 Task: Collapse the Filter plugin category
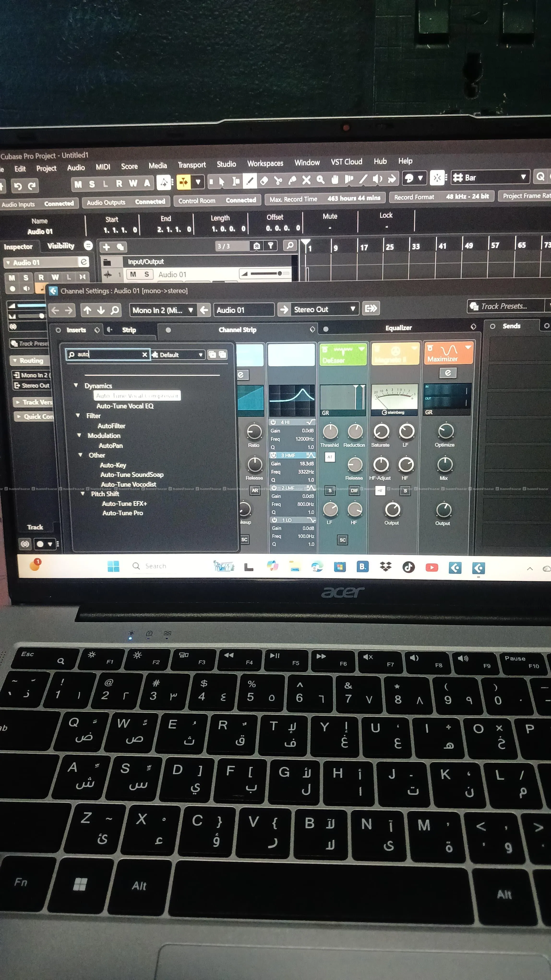tap(78, 416)
